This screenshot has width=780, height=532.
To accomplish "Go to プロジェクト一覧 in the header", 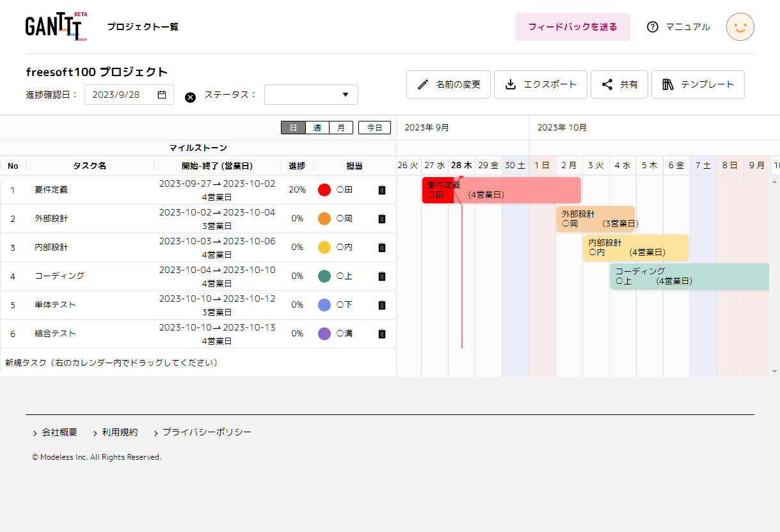I will tap(142, 27).
